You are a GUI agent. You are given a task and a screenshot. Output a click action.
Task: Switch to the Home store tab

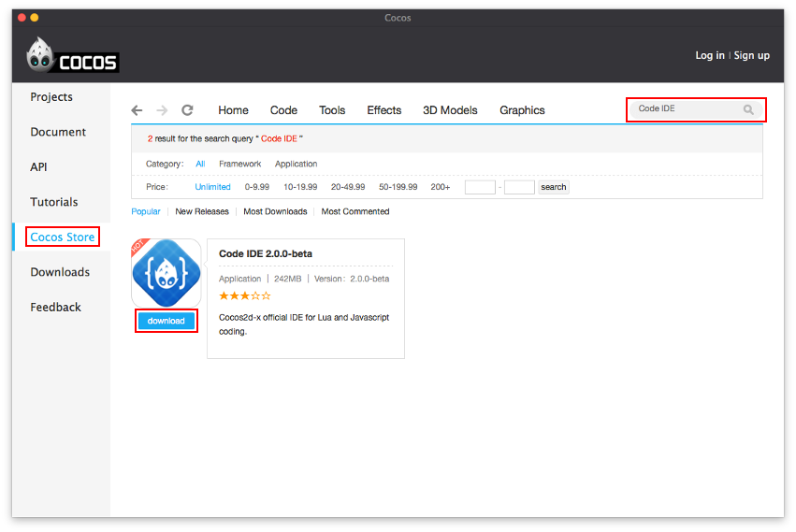point(233,110)
